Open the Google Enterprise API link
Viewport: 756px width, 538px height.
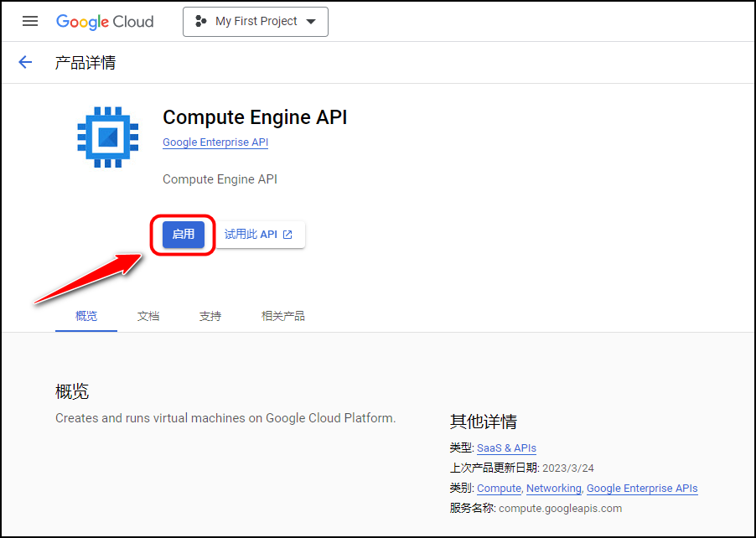click(x=215, y=142)
